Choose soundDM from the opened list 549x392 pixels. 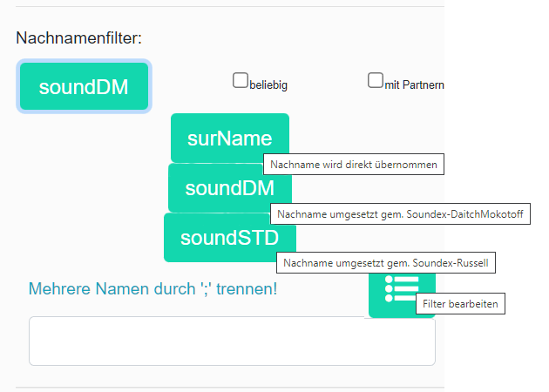pyautogui.click(x=229, y=188)
